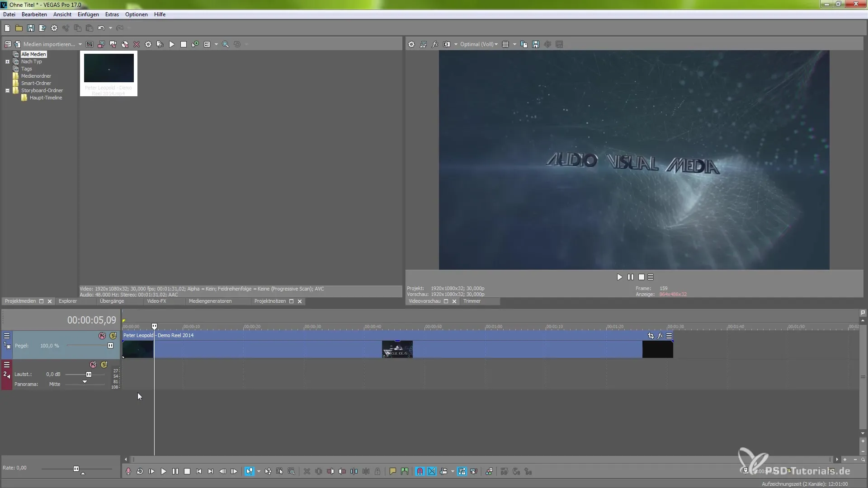Click the Render As icon in the main toolbar

coord(42,28)
